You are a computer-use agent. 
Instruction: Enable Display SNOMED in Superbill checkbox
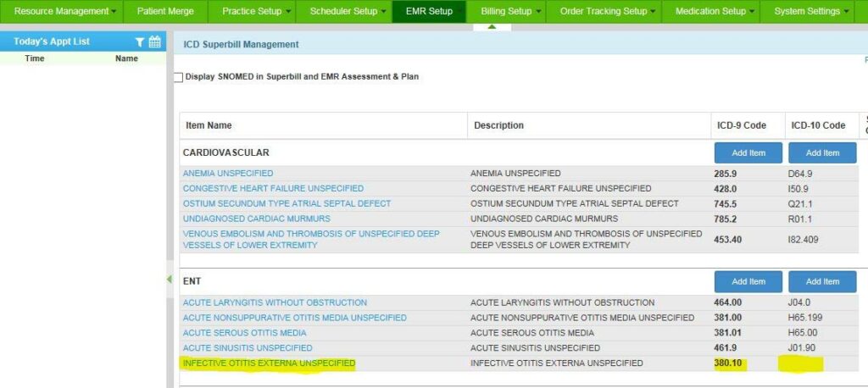(x=178, y=77)
